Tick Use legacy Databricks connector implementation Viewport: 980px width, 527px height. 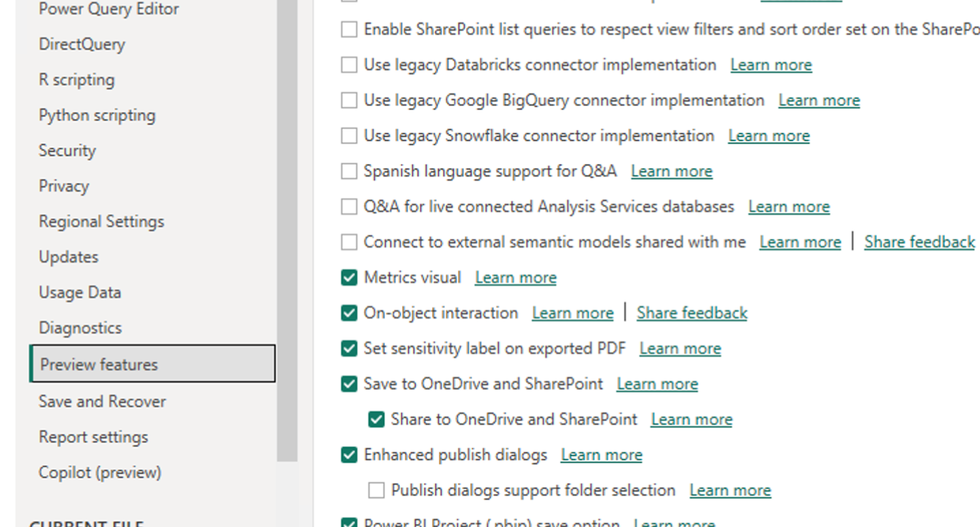[x=349, y=65]
